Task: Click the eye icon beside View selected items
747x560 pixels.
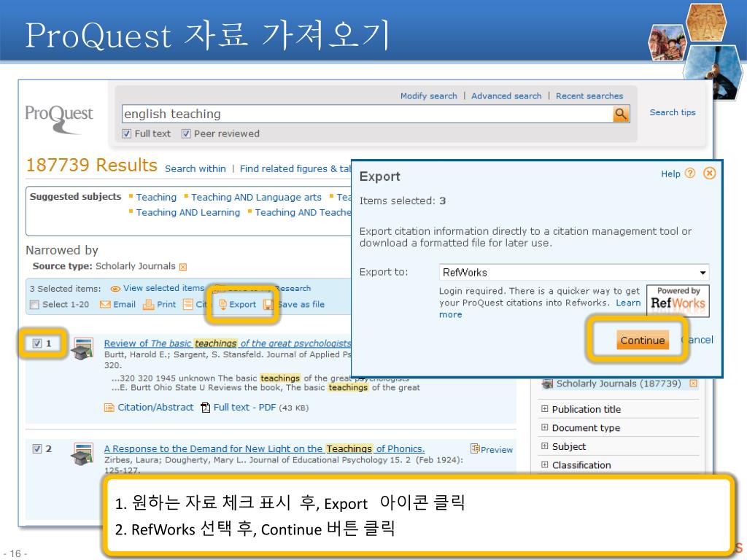Action: coord(115,289)
